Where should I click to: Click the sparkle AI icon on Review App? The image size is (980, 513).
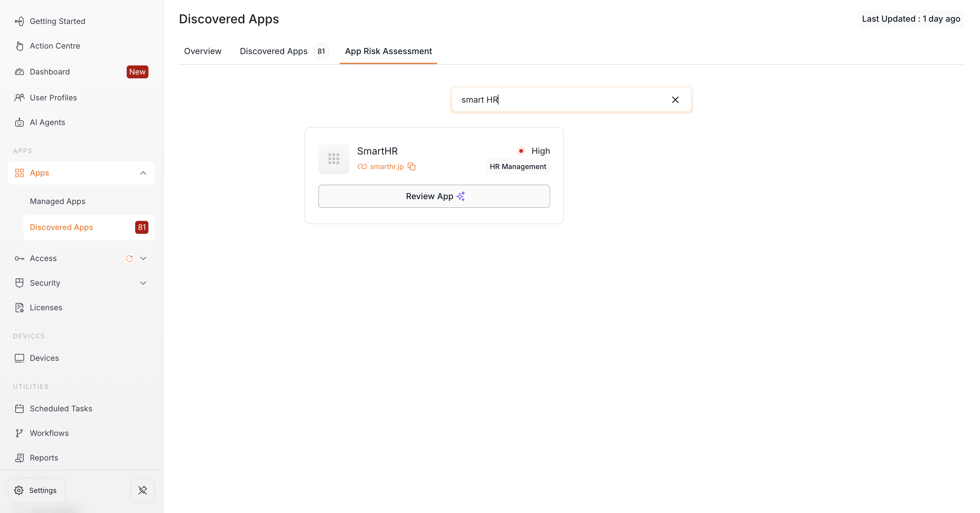(x=461, y=197)
